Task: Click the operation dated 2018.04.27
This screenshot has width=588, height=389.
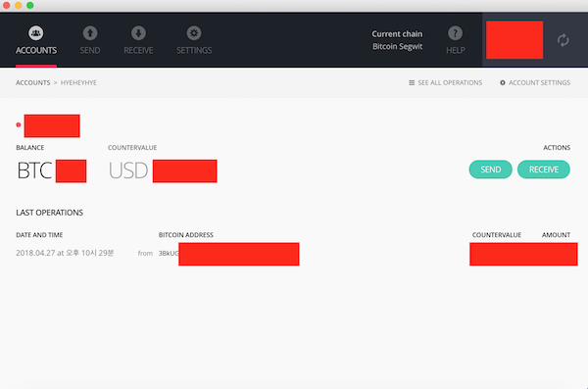Action: [x=65, y=253]
